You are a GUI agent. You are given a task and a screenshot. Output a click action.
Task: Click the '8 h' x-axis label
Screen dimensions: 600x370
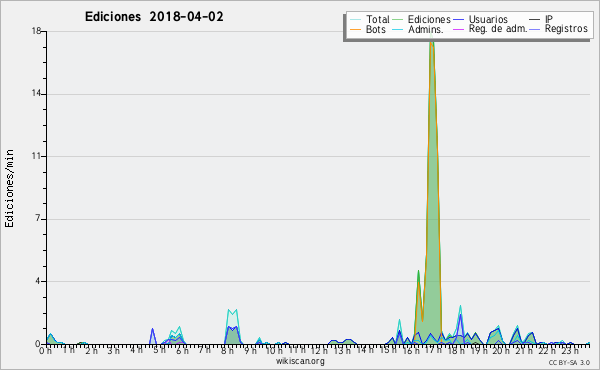point(227,351)
